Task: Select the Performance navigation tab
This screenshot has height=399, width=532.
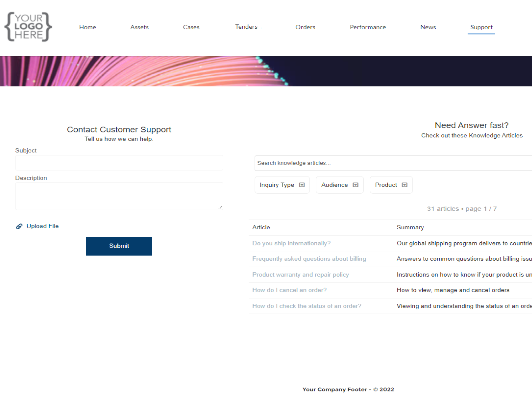Action: click(x=368, y=27)
